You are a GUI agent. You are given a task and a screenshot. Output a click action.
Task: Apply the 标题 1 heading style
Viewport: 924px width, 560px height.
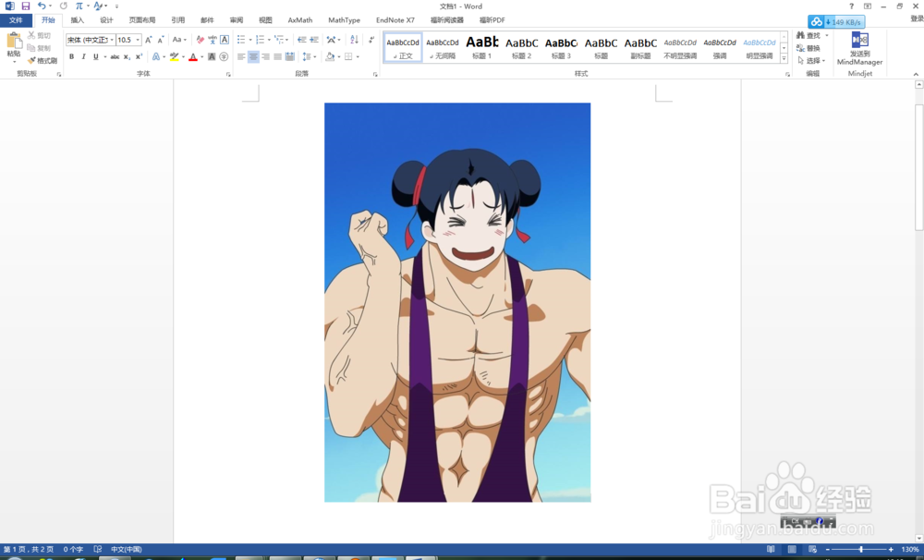482,47
